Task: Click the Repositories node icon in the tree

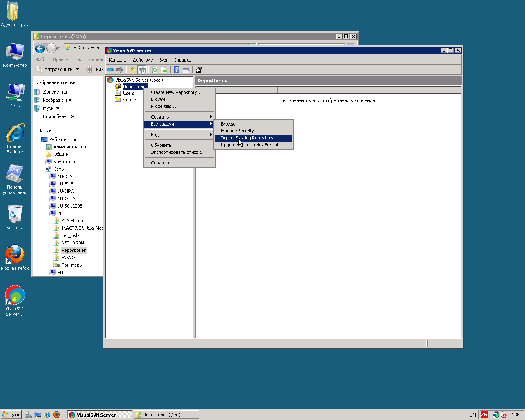Action: (x=118, y=87)
